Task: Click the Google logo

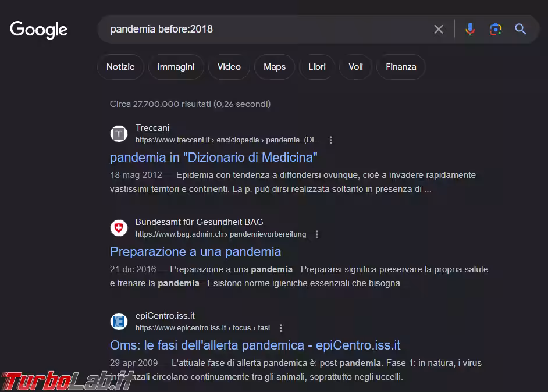Action: tap(39, 30)
